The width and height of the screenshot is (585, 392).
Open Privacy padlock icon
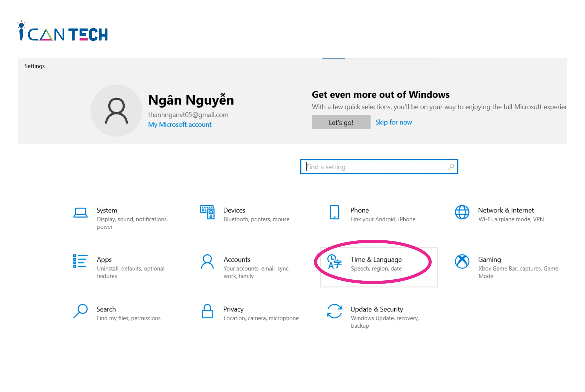coord(207,311)
